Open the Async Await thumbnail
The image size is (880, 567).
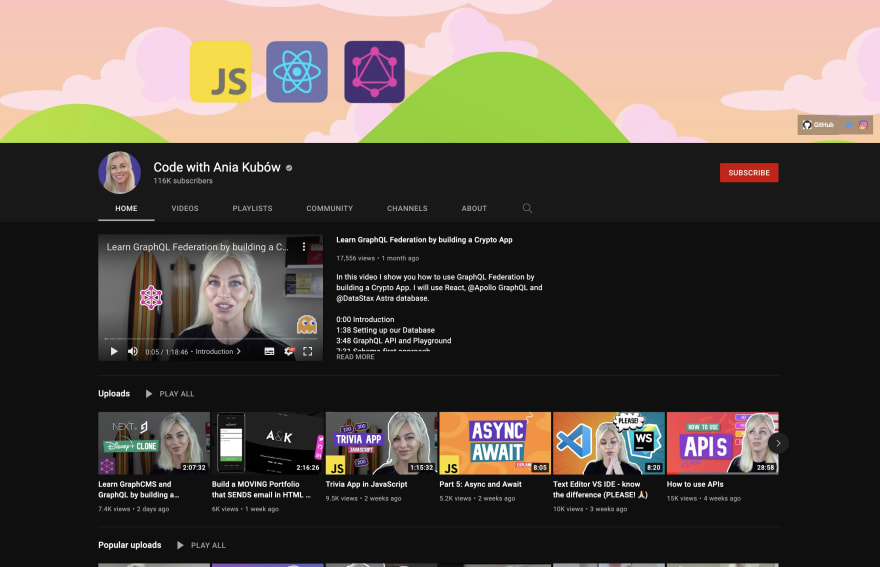point(495,443)
